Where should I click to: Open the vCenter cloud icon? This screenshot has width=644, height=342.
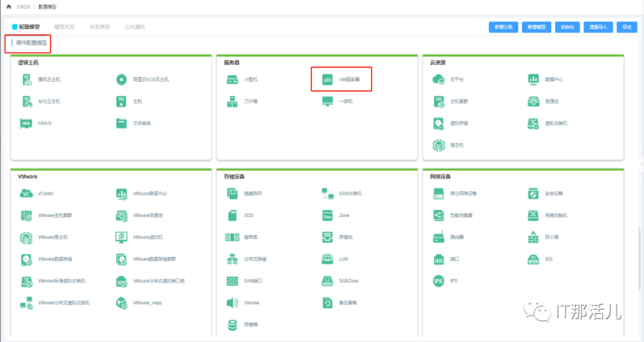(x=26, y=194)
